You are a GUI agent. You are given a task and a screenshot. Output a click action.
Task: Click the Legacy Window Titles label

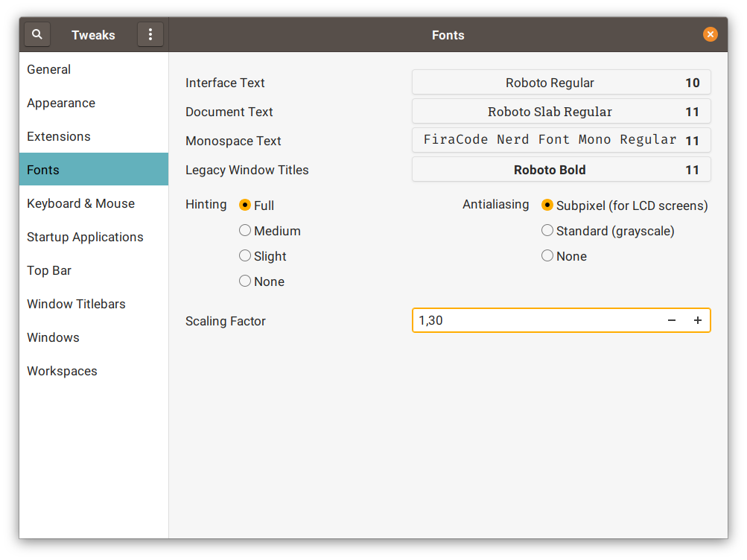point(247,170)
